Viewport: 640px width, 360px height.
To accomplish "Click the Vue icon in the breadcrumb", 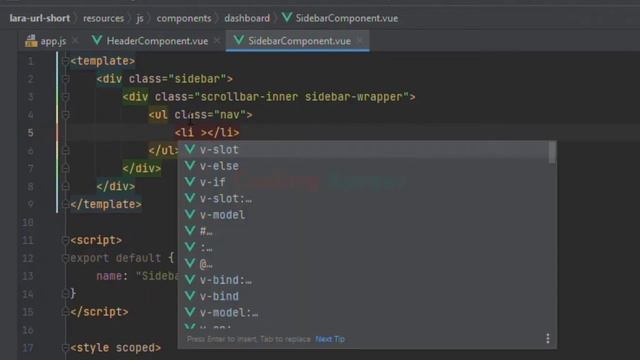I will point(287,18).
